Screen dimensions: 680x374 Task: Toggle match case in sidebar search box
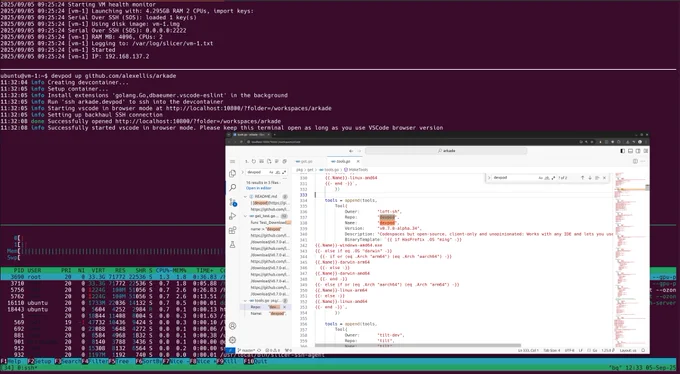click(x=271, y=172)
